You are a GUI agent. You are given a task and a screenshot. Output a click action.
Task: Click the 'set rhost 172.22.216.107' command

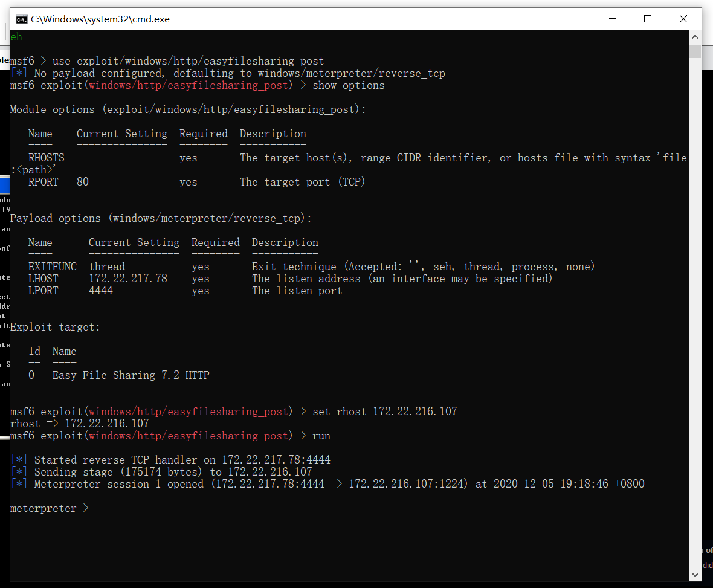[x=385, y=412]
